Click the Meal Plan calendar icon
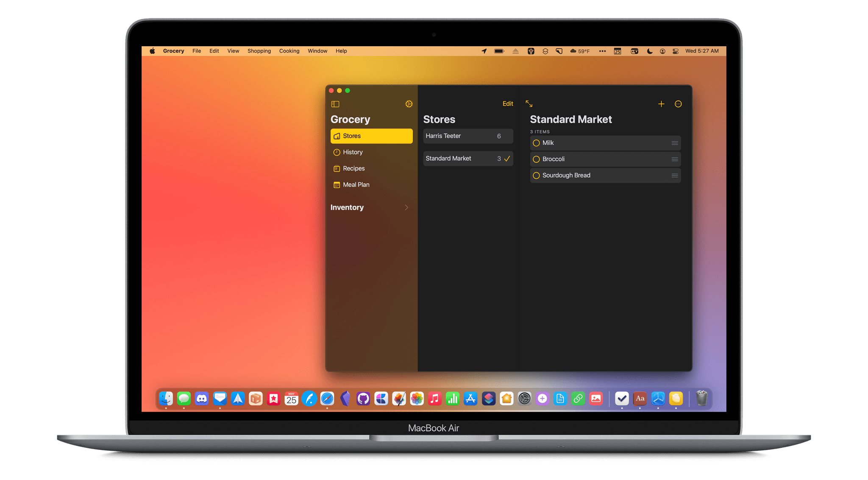868x480 pixels. click(337, 185)
